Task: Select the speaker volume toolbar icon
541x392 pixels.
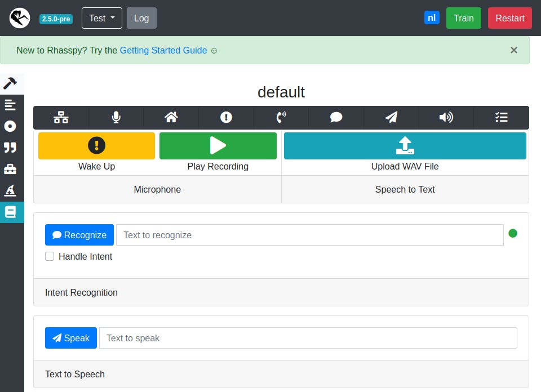Action: click(x=446, y=117)
